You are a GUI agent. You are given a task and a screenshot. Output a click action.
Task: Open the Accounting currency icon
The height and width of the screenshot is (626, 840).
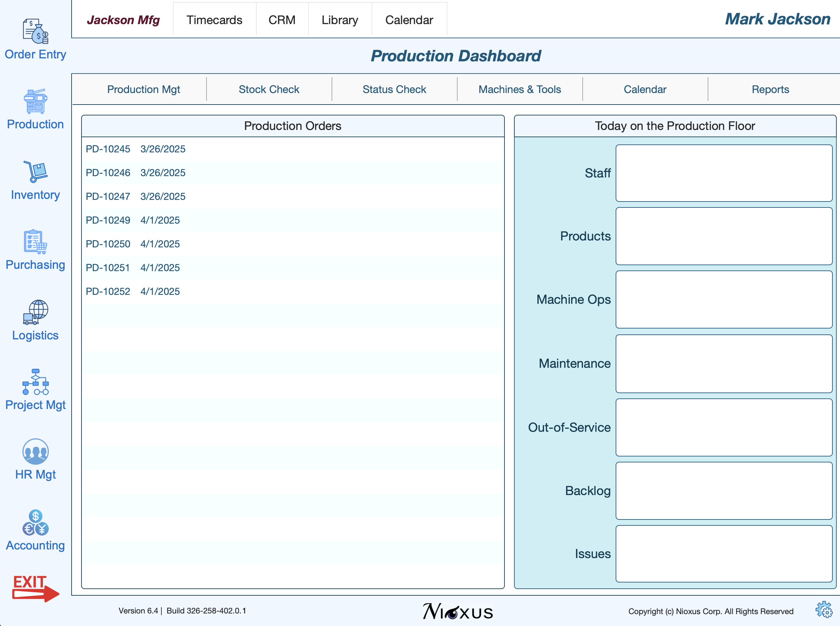(35, 522)
